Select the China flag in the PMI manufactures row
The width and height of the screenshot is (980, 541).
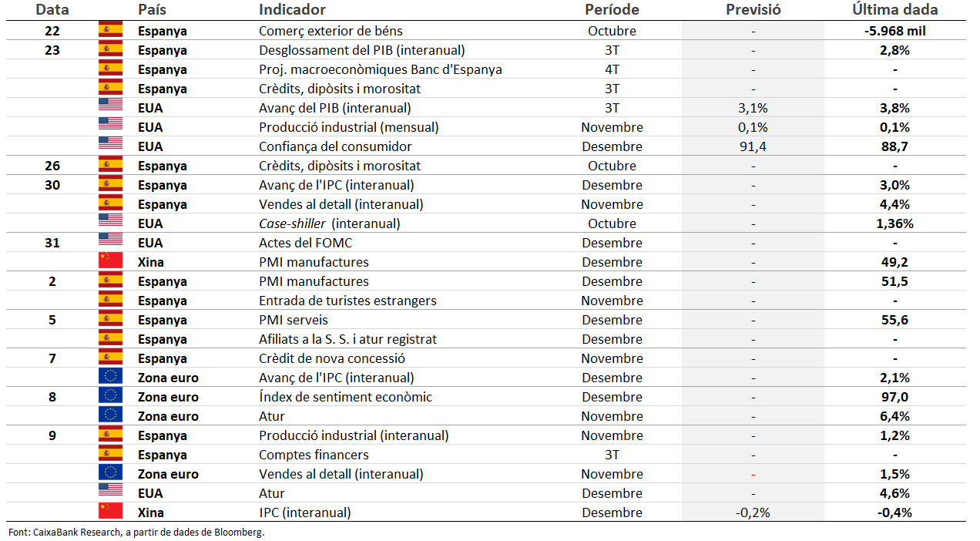coord(110,262)
